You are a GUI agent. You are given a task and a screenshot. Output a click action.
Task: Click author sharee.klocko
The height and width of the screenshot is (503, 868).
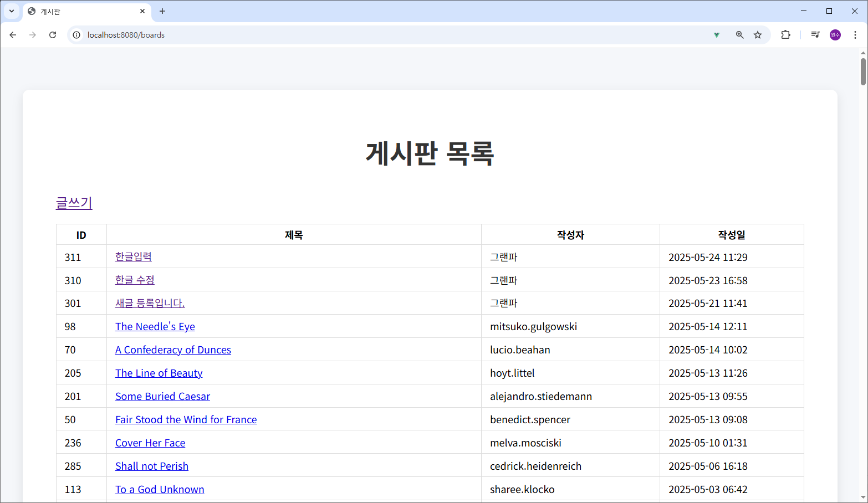point(522,489)
